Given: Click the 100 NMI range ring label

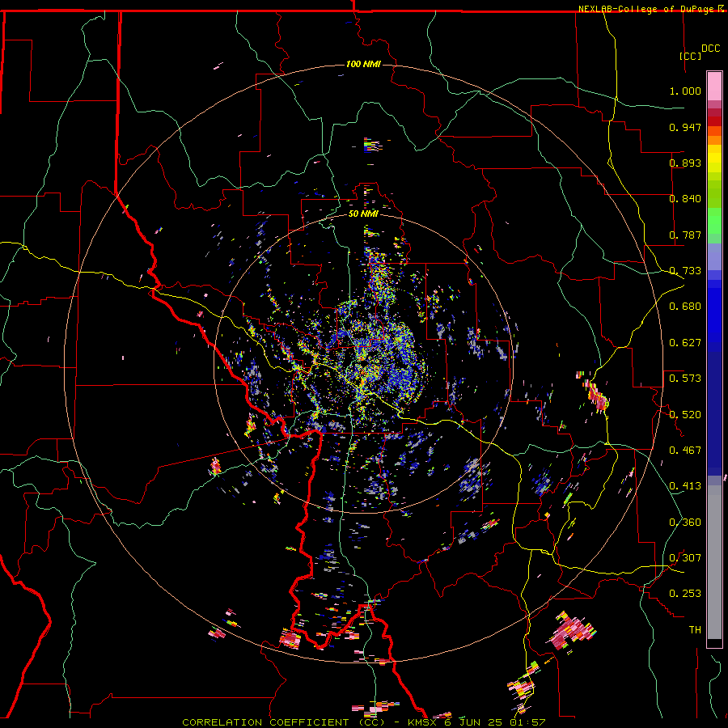Looking at the screenshot, I should (363, 64).
